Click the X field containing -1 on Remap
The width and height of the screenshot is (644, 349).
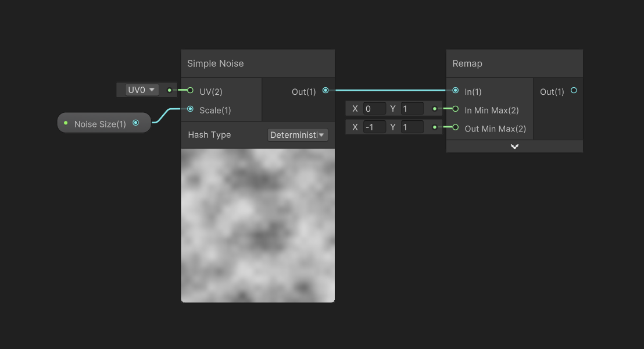(374, 127)
